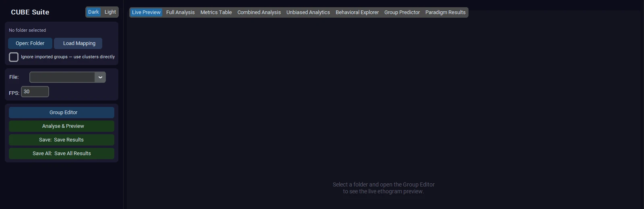The image size is (644, 209).
Task: Click 'No folder selected' status text
Action: [27, 30]
